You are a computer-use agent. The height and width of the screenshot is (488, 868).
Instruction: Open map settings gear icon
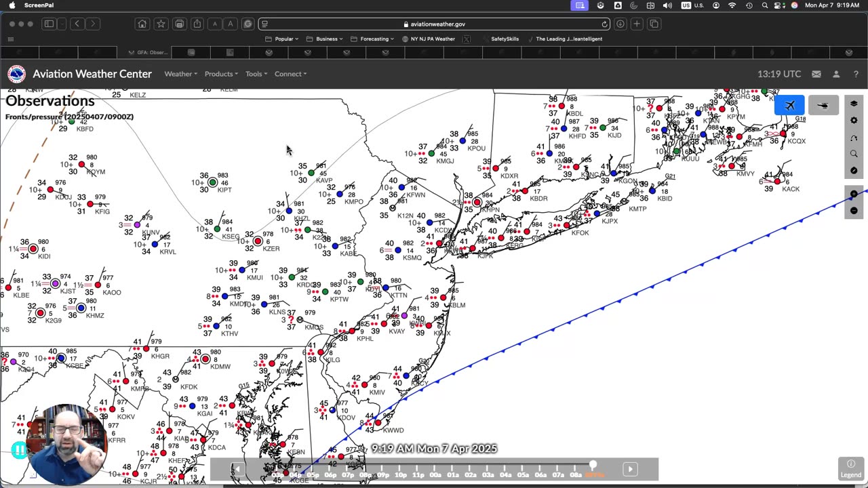coord(854,121)
